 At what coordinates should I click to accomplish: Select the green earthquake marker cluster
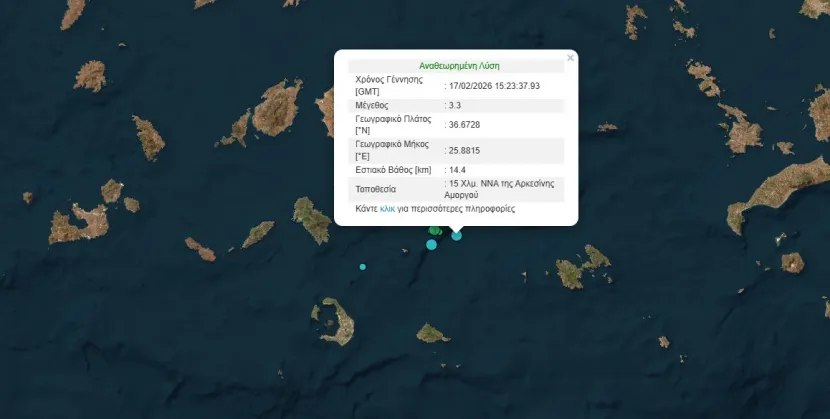(x=435, y=230)
